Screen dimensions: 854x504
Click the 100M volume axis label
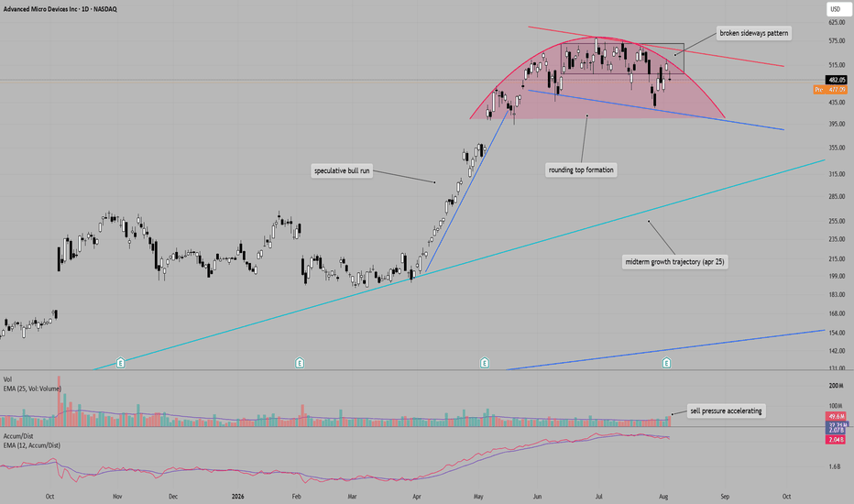pyautogui.click(x=836, y=406)
